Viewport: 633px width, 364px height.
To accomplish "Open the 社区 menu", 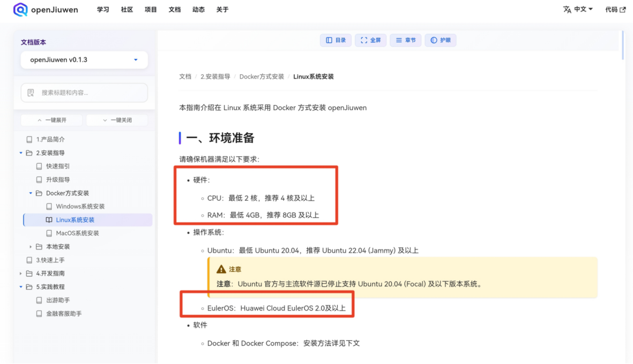I will click(127, 9).
